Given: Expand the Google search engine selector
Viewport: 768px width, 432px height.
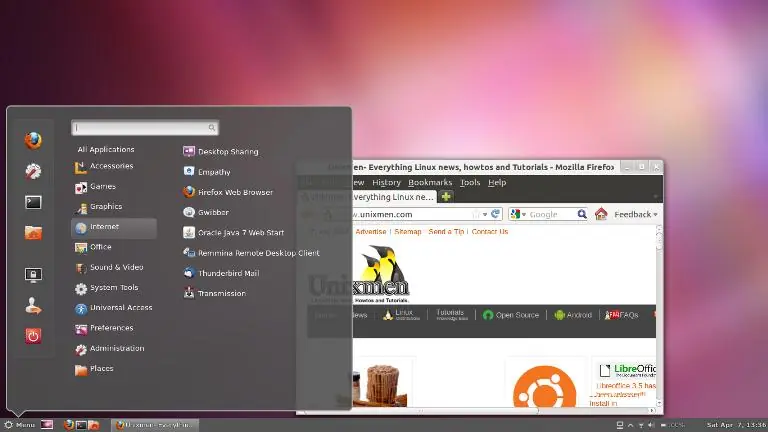Looking at the screenshot, I should [518, 215].
